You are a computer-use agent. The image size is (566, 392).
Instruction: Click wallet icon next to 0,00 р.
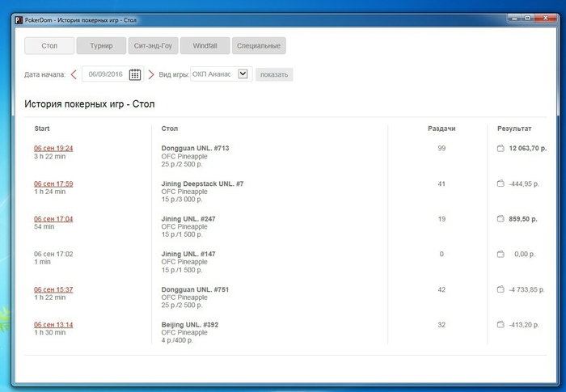click(x=501, y=254)
